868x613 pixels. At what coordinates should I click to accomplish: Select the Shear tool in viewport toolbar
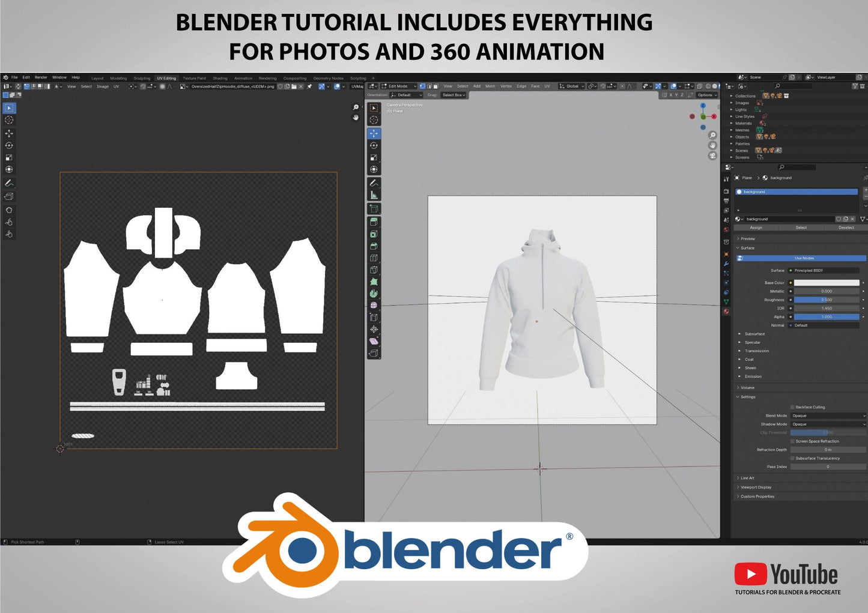coord(374,341)
